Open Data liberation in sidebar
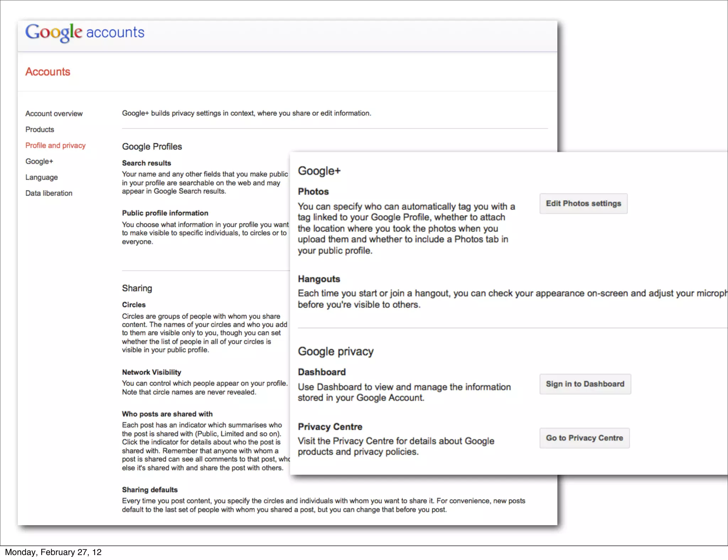 pyautogui.click(x=49, y=193)
